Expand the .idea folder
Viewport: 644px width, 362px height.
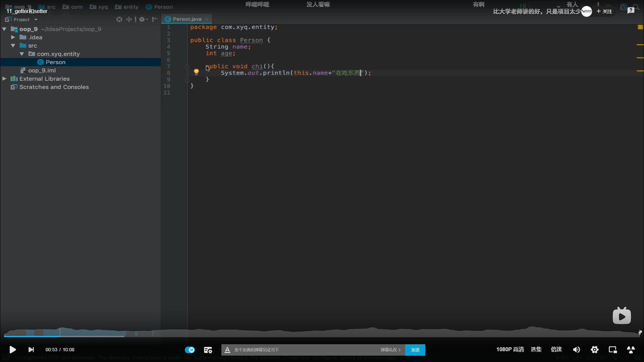coord(13,37)
